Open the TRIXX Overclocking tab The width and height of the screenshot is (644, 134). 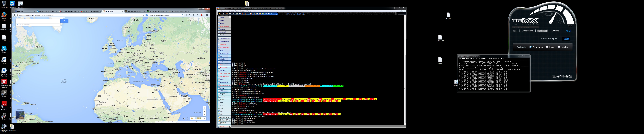(x=527, y=31)
